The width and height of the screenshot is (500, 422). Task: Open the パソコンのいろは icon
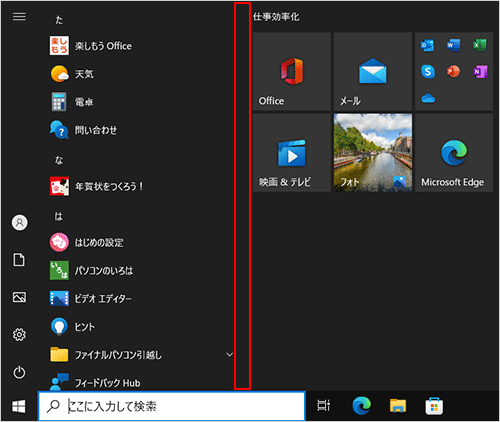(x=59, y=270)
